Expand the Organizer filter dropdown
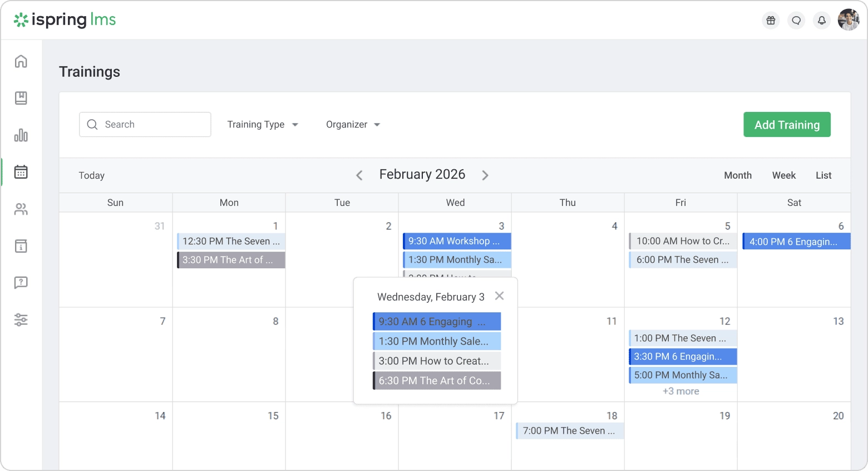This screenshot has width=868, height=471. [353, 125]
